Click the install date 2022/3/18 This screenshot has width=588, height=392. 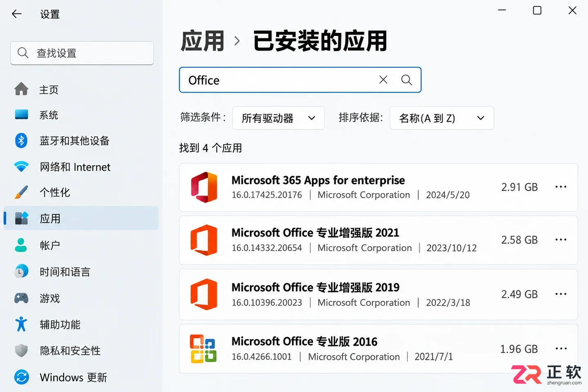pyautogui.click(x=448, y=303)
